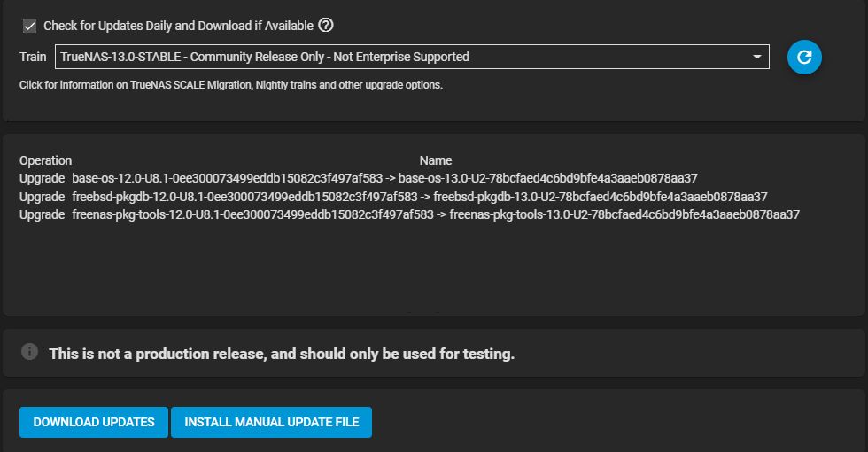
Task: Open help tooltip beside update checkbox
Action: pyautogui.click(x=326, y=25)
